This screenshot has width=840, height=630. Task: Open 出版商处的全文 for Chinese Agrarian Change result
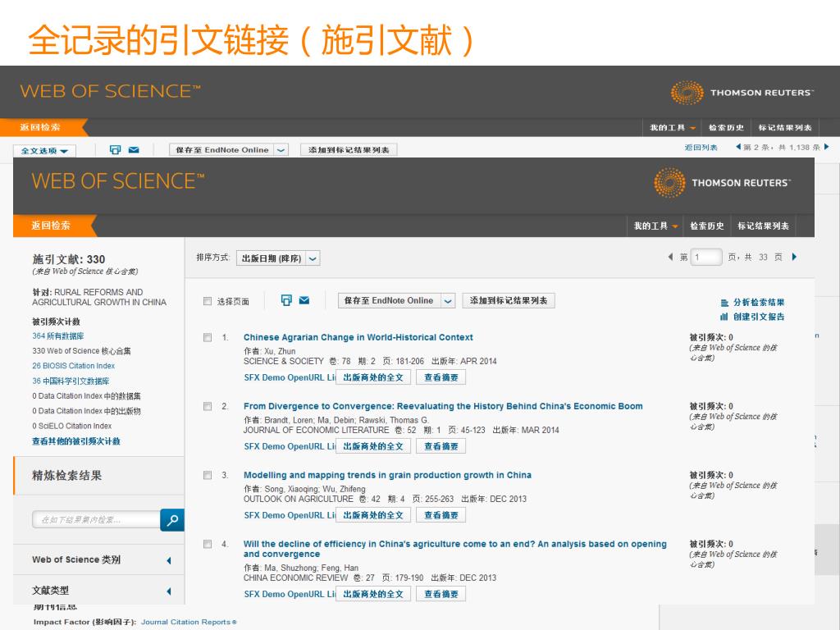[373, 377]
